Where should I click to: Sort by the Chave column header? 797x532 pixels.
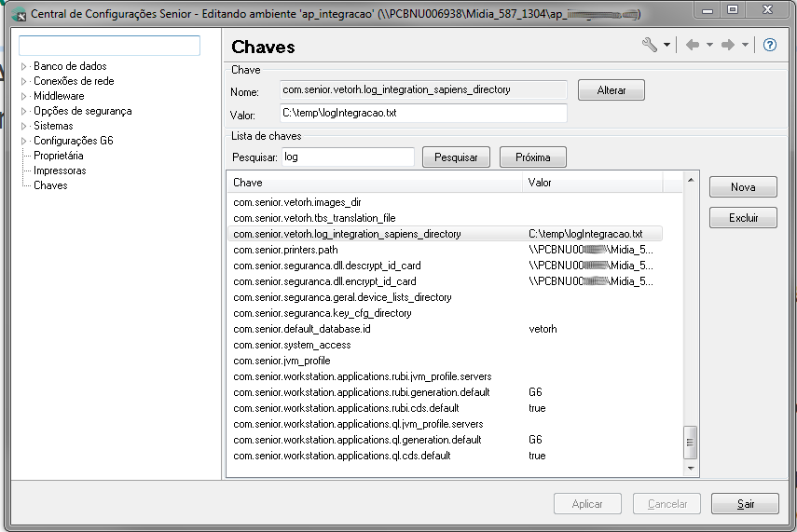(x=375, y=183)
